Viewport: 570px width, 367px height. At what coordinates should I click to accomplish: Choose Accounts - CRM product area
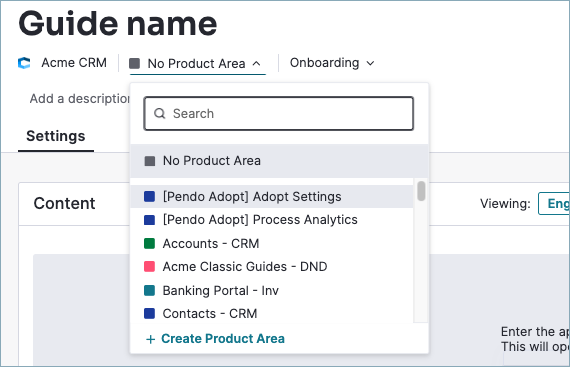click(272, 243)
